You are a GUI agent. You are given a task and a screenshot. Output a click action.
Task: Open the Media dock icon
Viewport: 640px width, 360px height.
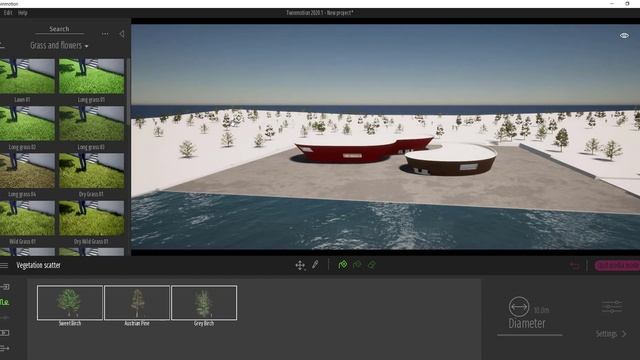click(x=4, y=333)
